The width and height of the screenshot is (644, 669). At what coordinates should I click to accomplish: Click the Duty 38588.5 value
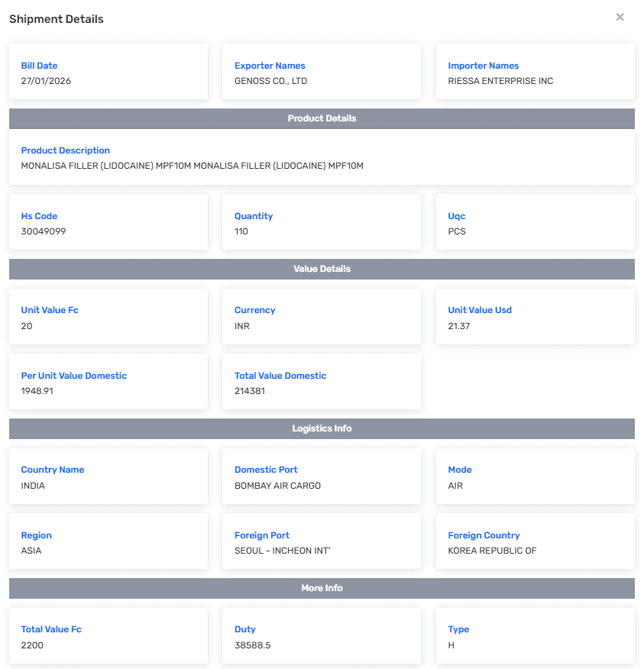click(x=253, y=645)
